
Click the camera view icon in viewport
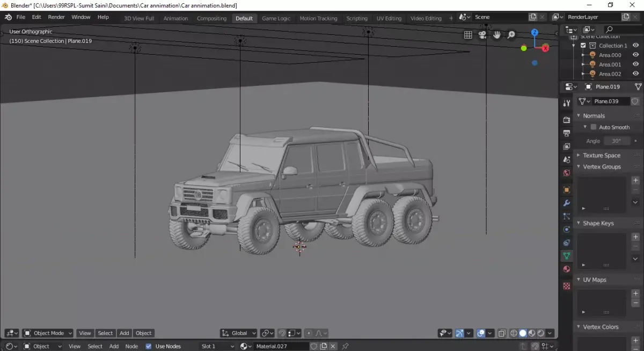[x=482, y=35]
